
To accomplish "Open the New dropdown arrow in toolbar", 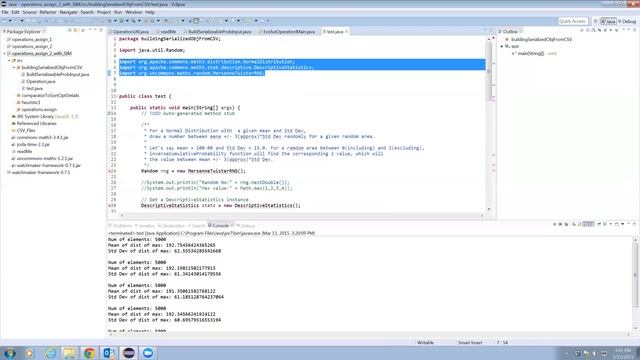I will [10, 21].
